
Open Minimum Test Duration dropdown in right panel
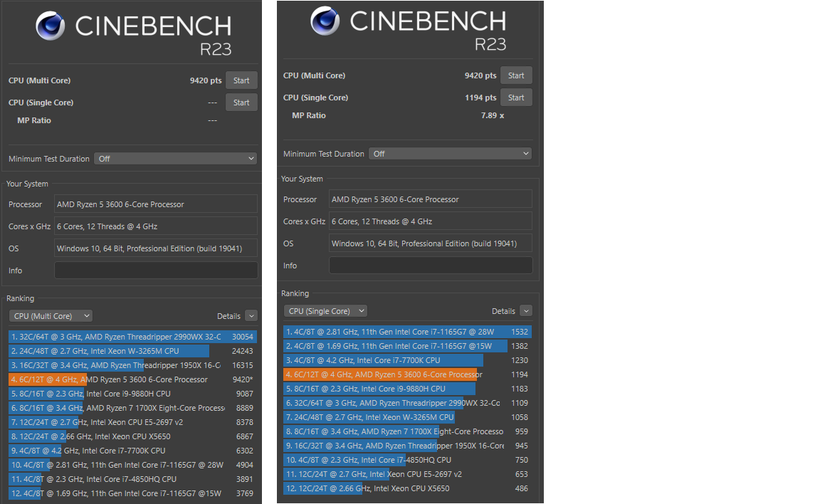pos(450,154)
